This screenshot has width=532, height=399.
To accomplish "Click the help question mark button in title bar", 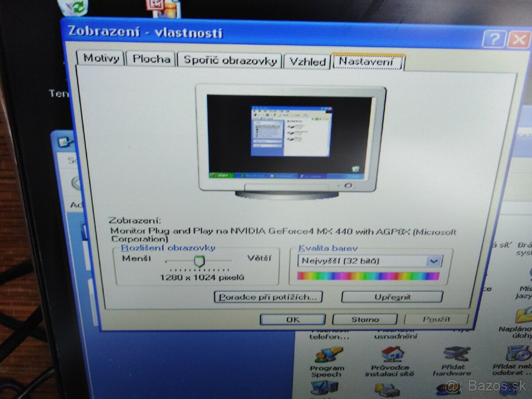I will pyautogui.click(x=493, y=40).
